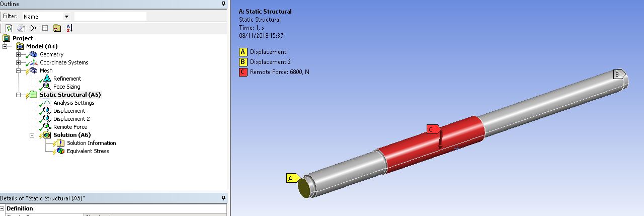Select the Displacement boundary condition

coord(69,111)
